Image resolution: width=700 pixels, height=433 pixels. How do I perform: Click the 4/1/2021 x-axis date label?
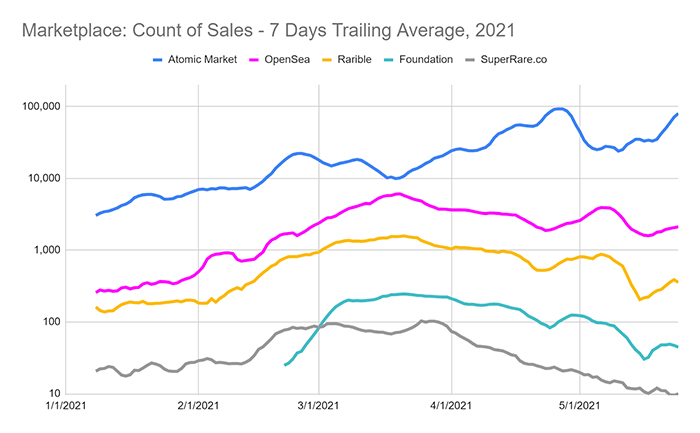451,405
